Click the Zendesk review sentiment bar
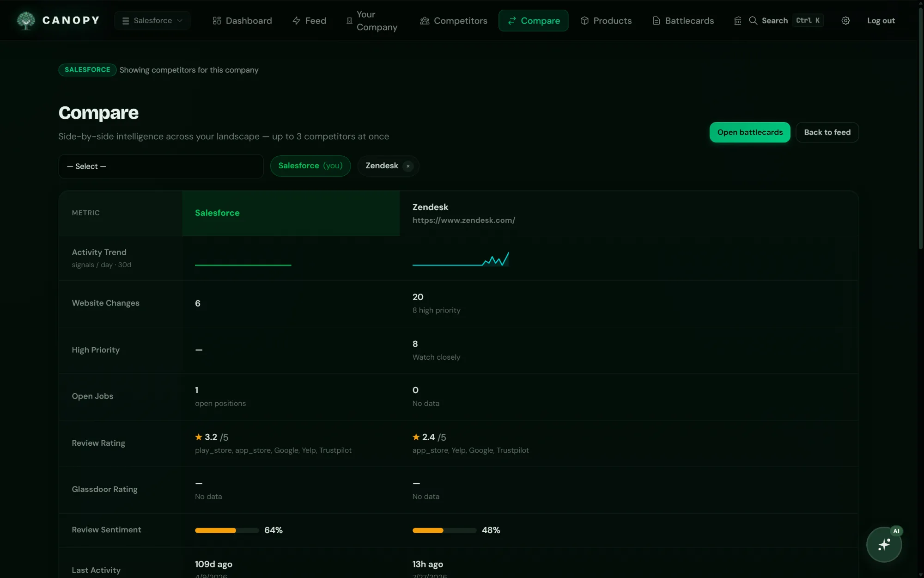 (444, 530)
